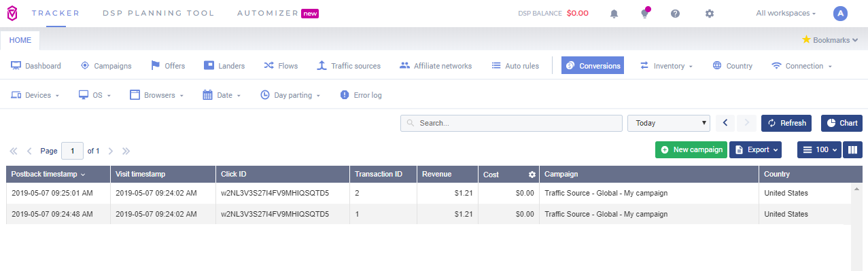Click the table's vertical scrollbar up arrow
This screenshot has width=868, height=271.
coord(856,188)
